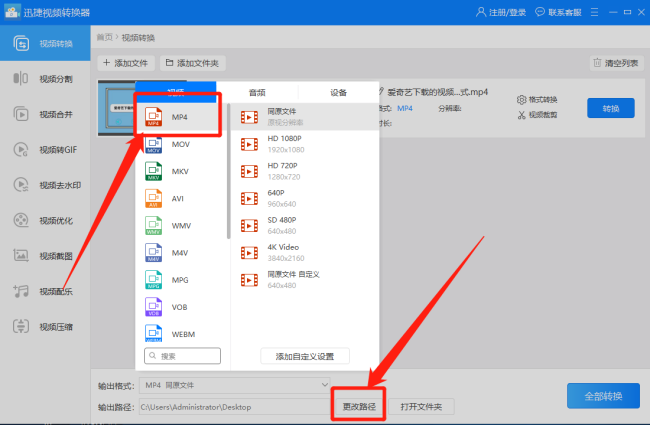650x425 pixels.
Task: Choose the 同原文件 自定义 preset
Action: pos(305,280)
